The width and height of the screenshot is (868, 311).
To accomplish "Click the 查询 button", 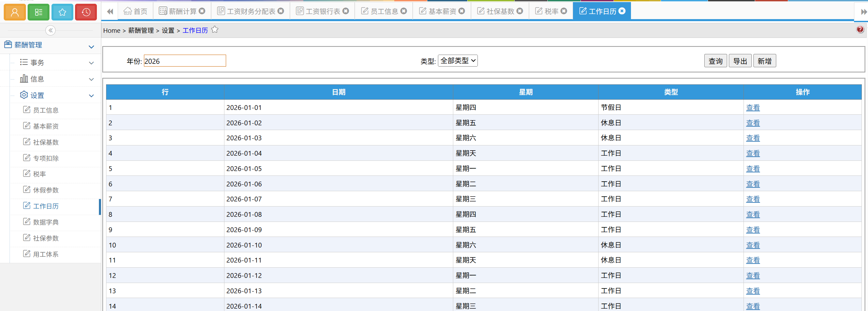I will click(716, 61).
